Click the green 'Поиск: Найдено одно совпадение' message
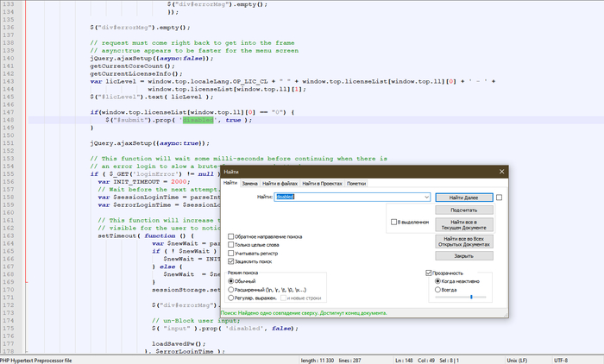This screenshot has height=364, width=604. tap(304, 313)
